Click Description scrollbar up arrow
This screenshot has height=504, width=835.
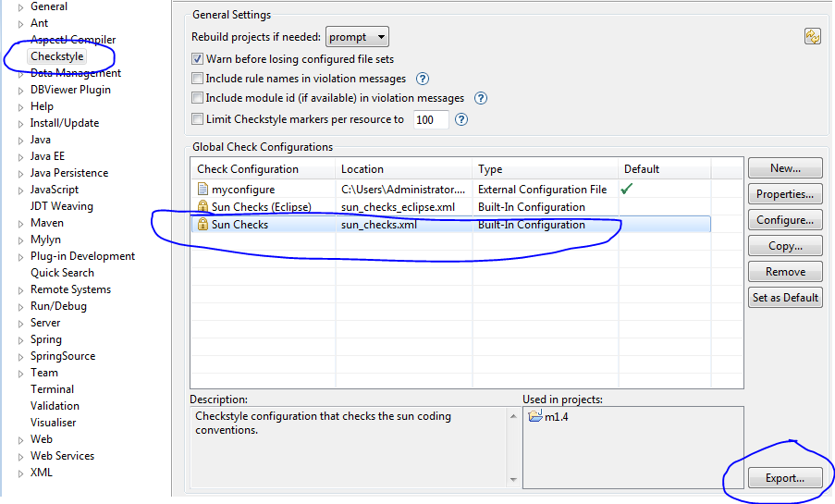click(x=513, y=416)
